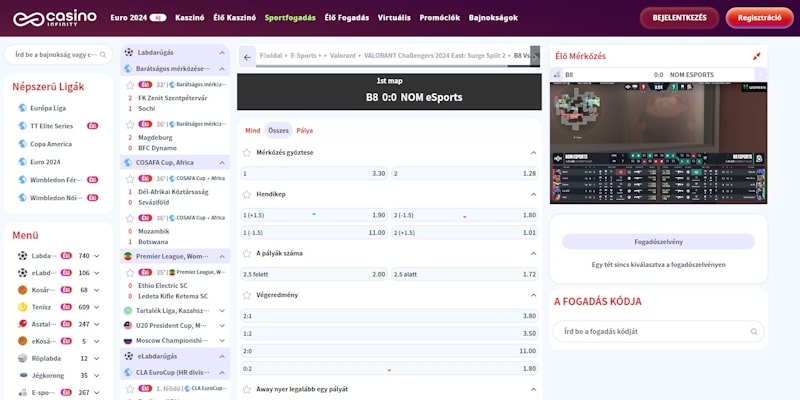Click the back arrow beside breadcrumbs
The image size is (800, 400).
247,57
